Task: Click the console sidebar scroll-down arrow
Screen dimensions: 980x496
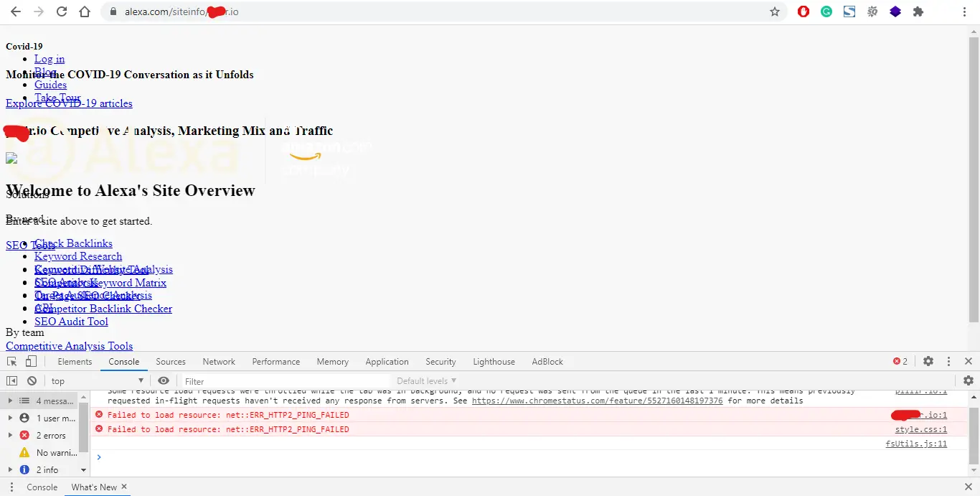Action: click(84, 470)
